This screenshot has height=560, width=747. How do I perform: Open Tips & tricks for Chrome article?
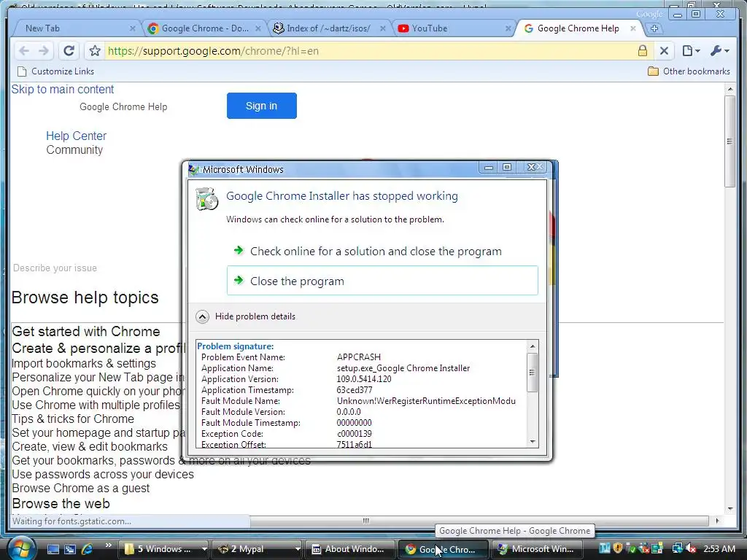click(73, 419)
